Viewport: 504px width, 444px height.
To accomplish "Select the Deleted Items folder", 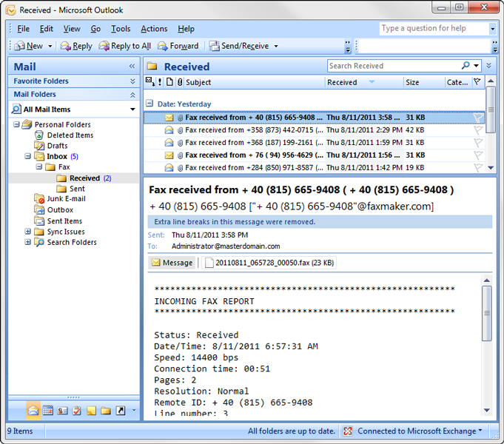I will 64,135.
